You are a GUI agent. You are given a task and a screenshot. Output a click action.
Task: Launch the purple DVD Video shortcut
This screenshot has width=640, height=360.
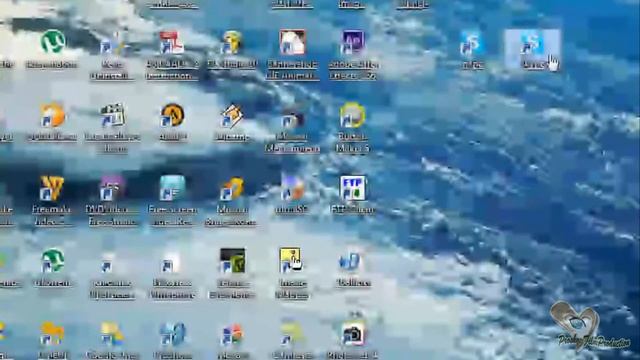(x=112, y=188)
